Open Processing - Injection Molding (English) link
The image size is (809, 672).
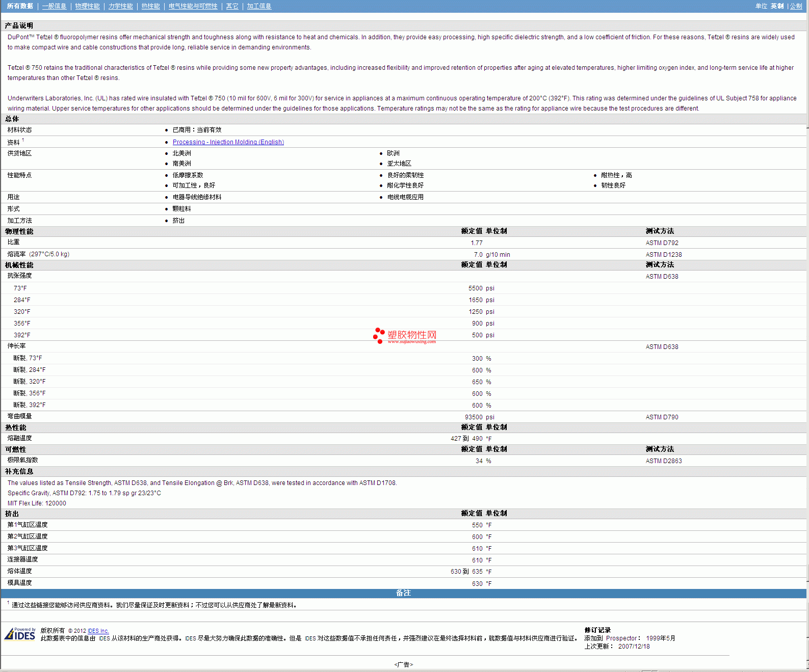tap(228, 142)
